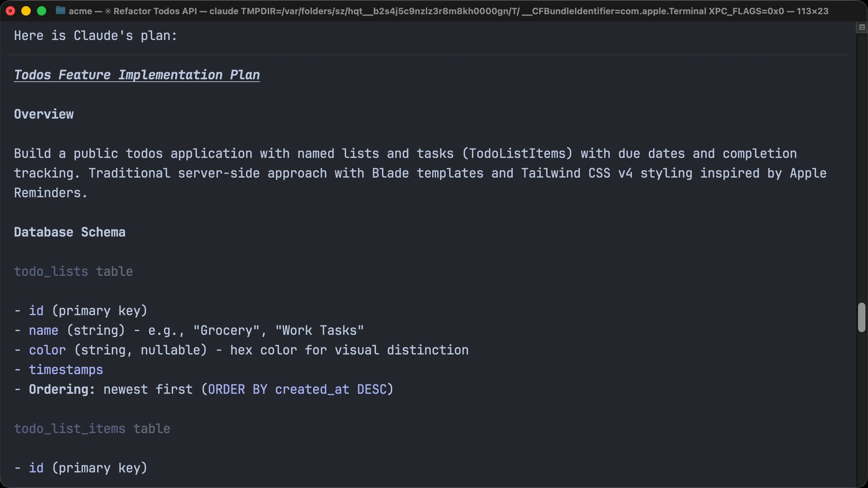This screenshot has height=488, width=868.
Task: Click the 'timestamps' list entry
Action: tap(66, 370)
